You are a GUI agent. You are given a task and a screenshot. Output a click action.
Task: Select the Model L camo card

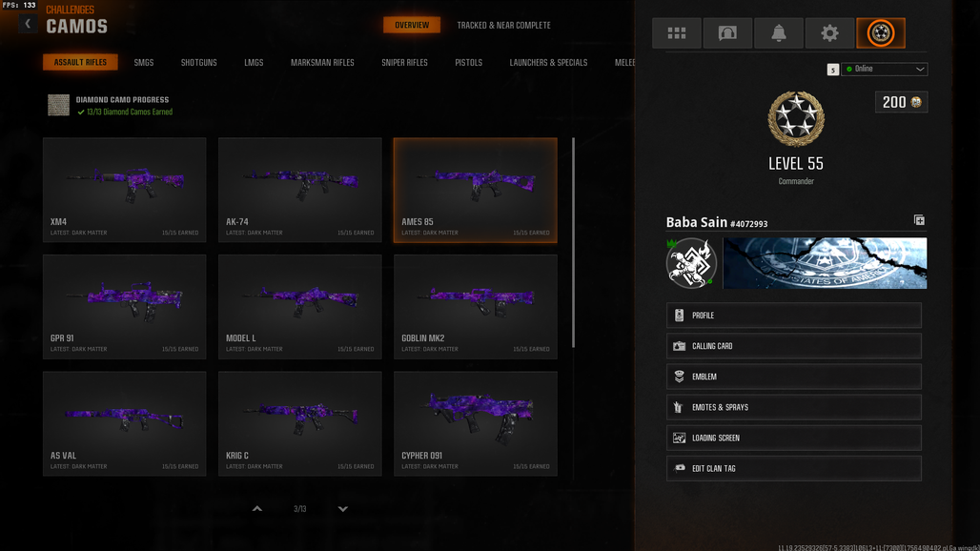point(300,307)
